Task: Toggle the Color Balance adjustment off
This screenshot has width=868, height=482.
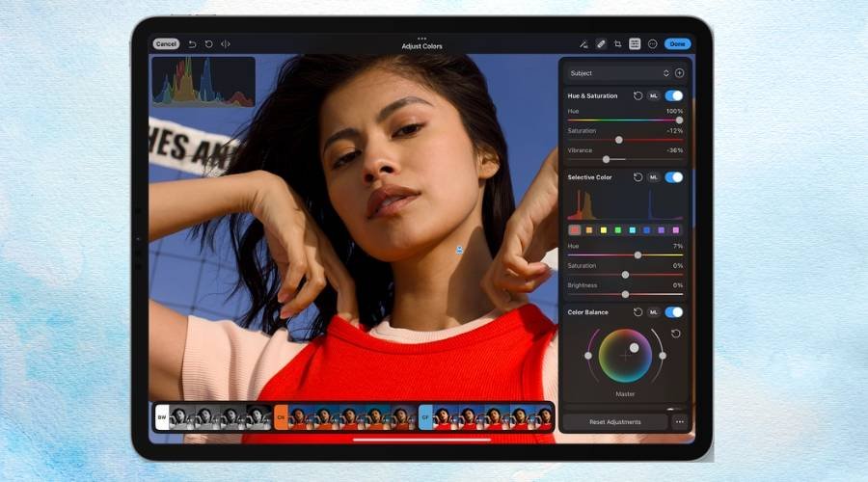Action: 673,312
